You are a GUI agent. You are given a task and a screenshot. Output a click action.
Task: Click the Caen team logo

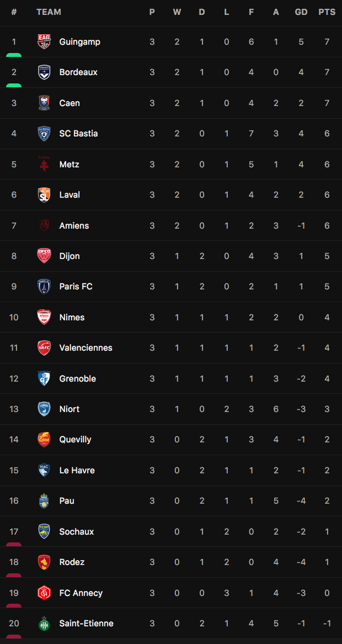click(44, 103)
